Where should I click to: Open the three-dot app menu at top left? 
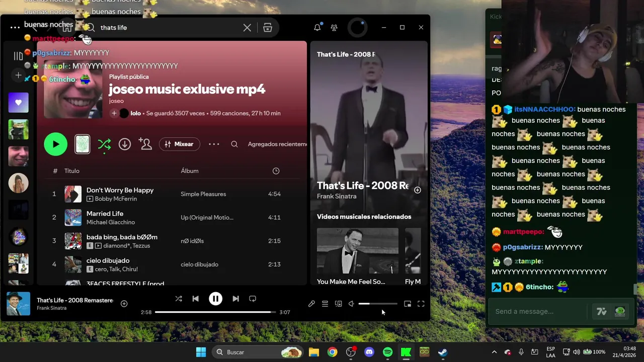pos(15,28)
